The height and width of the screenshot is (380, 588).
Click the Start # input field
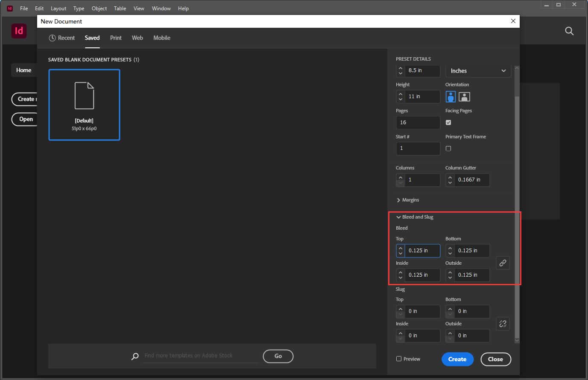click(418, 148)
